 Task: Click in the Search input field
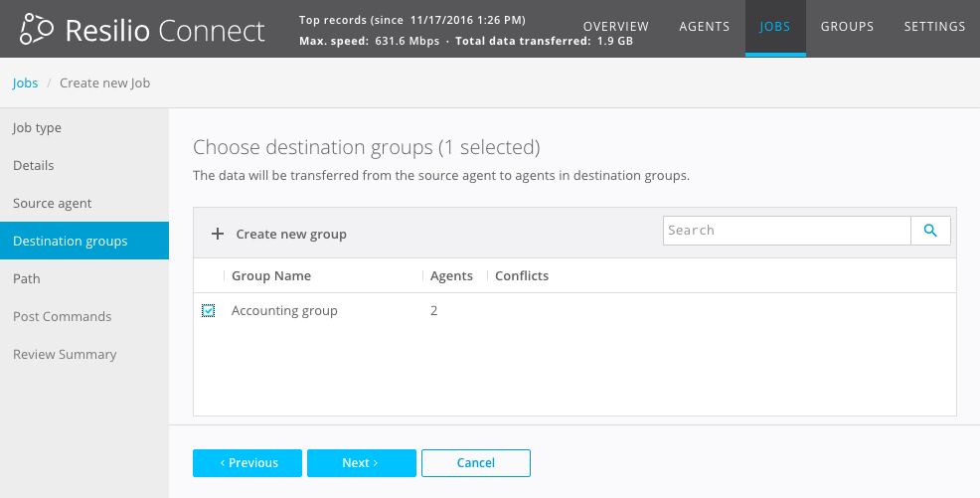[786, 231]
